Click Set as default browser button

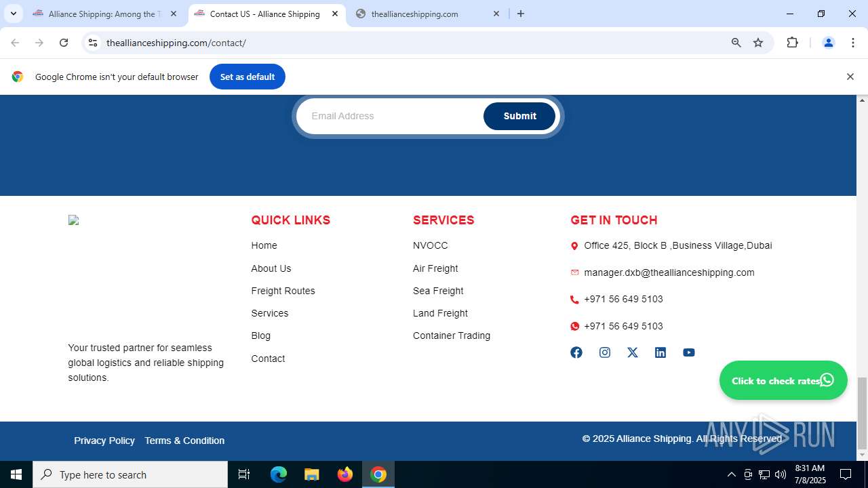[247, 77]
